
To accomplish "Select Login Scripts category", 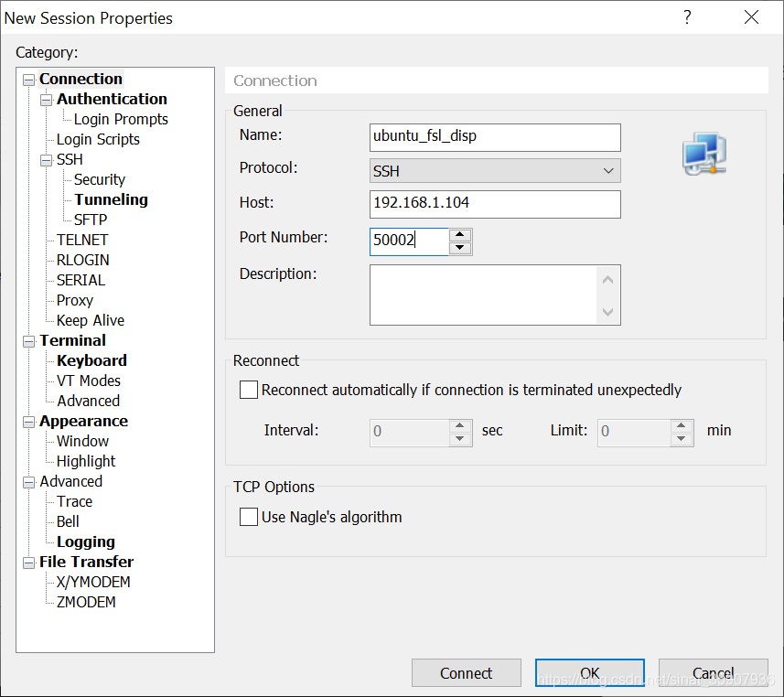I will tap(98, 140).
